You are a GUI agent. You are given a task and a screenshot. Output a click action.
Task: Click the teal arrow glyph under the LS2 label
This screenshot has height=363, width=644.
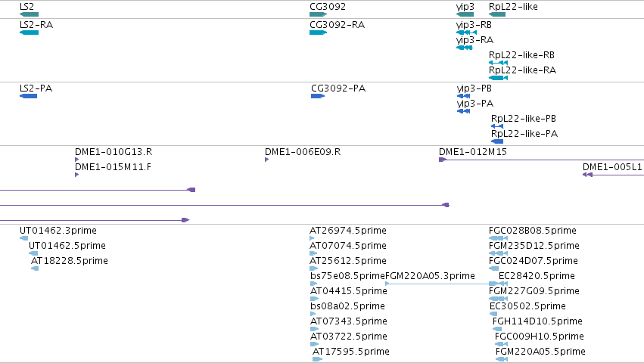coord(30,14)
